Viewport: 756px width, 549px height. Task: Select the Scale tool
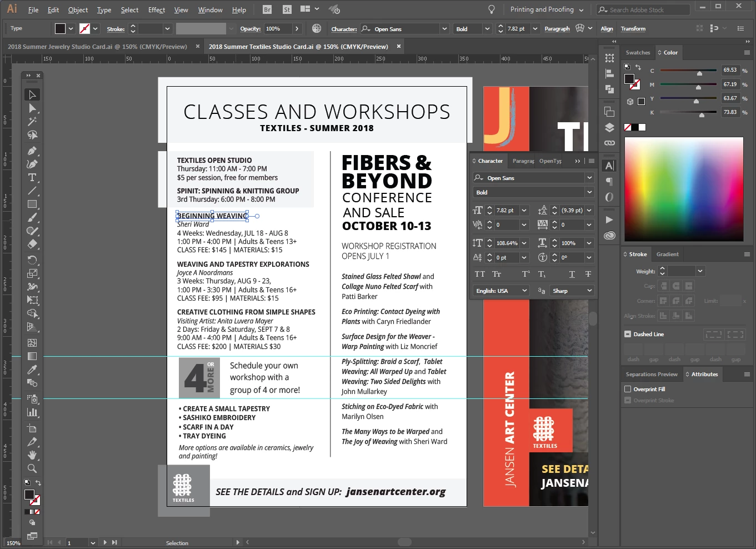pyautogui.click(x=32, y=273)
